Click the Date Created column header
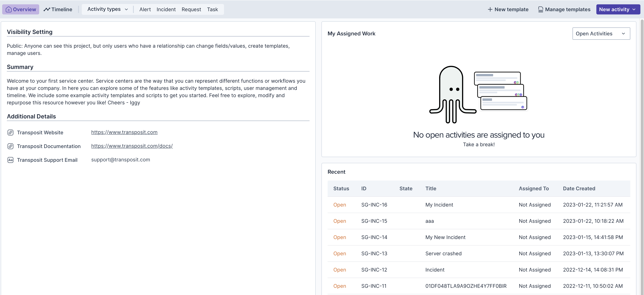The height and width of the screenshot is (295, 644). click(x=579, y=188)
